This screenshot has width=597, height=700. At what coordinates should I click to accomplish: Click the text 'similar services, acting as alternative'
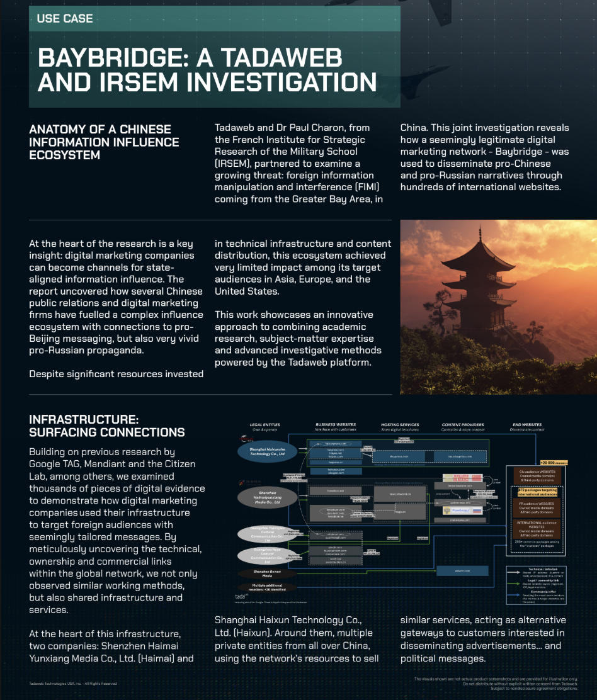coord(483,619)
